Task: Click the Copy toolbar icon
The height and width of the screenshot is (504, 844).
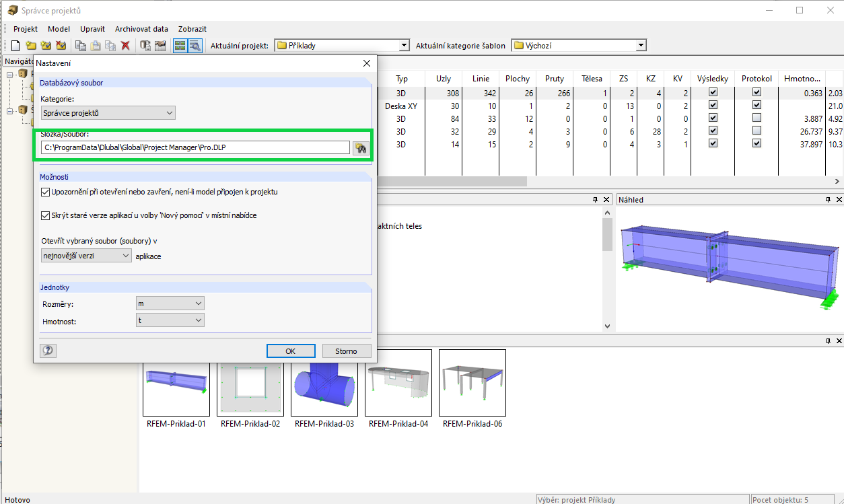Action: (x=81, y=46)
